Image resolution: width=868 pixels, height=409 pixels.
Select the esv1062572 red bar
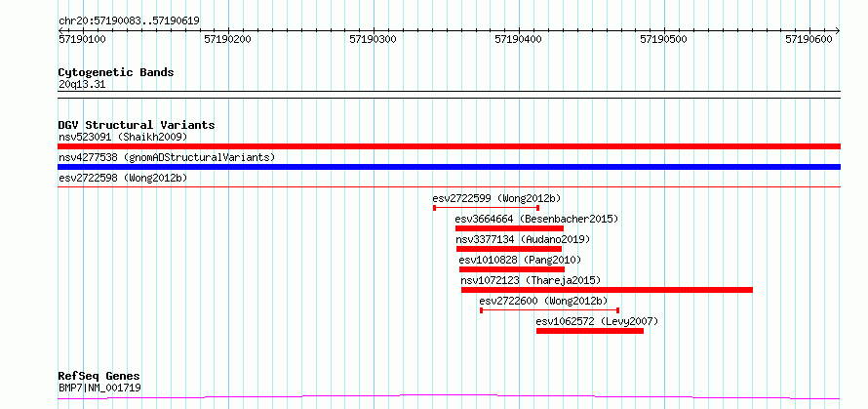[589, 331]
